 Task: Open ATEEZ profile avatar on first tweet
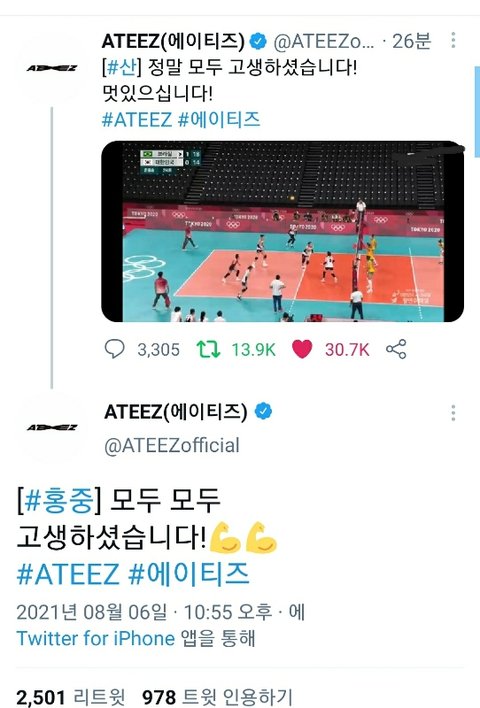(52, 68)
